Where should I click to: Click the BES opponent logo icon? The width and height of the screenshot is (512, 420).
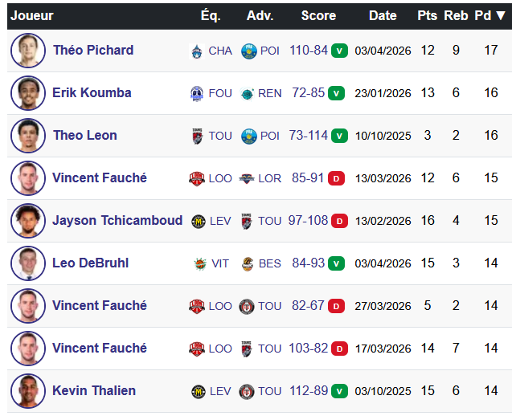coord(248,263)
